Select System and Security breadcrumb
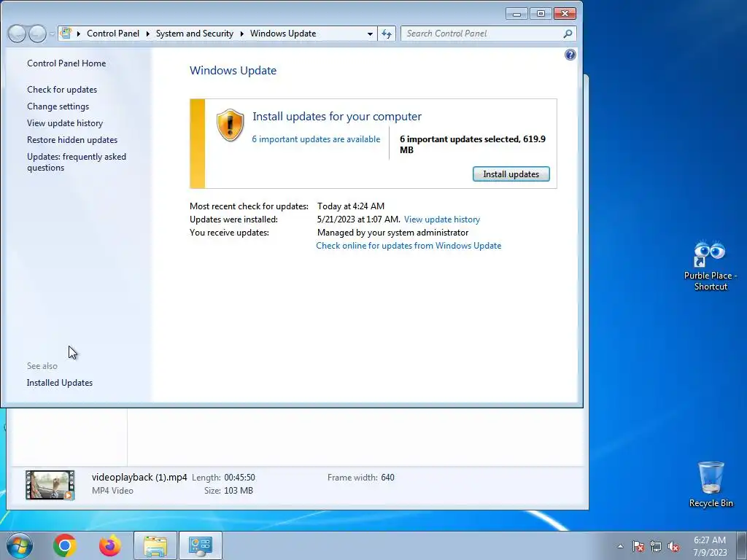This screenshot has height=560, width=747. (194, 34)
